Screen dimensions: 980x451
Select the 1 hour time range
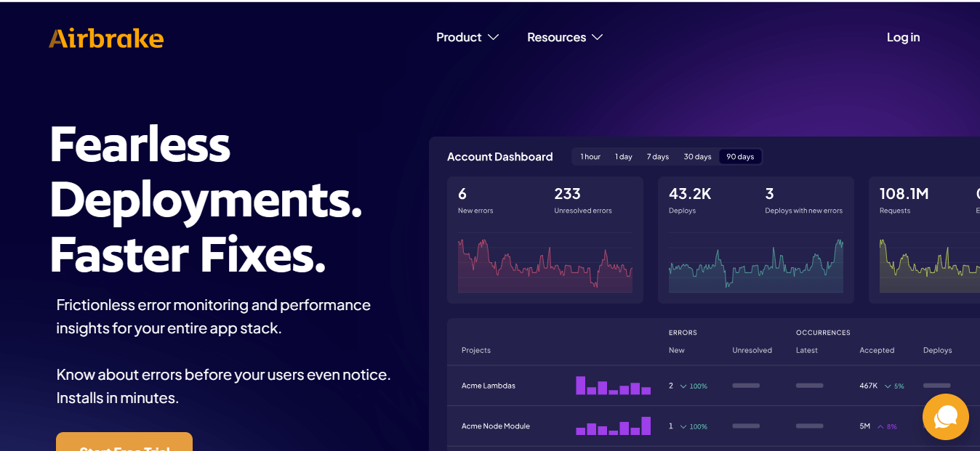[x=590, y=157]
